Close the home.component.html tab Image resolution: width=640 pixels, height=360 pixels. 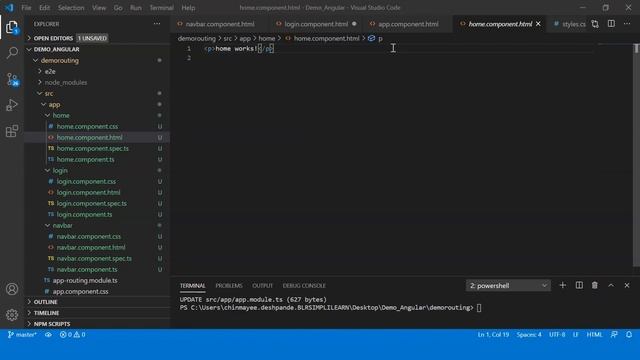538,24
